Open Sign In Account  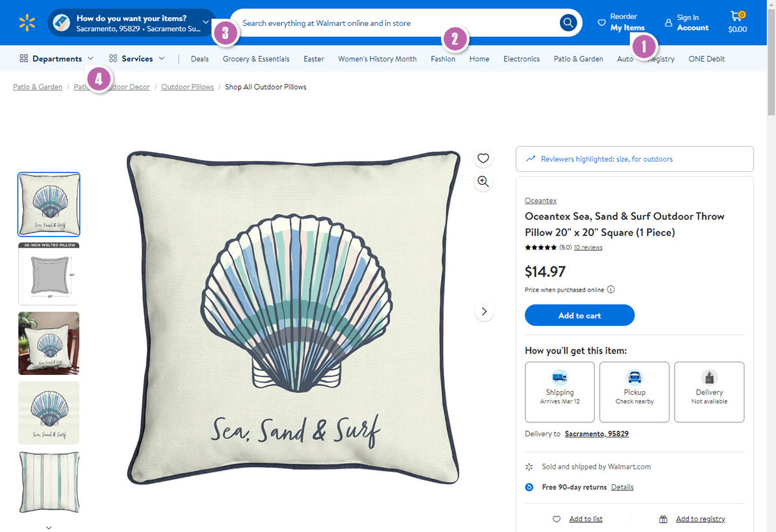[x=686, y=23]
